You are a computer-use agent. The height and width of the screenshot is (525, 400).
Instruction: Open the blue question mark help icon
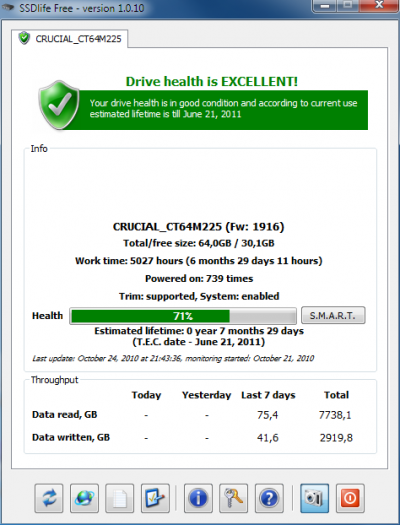point(269,498)
